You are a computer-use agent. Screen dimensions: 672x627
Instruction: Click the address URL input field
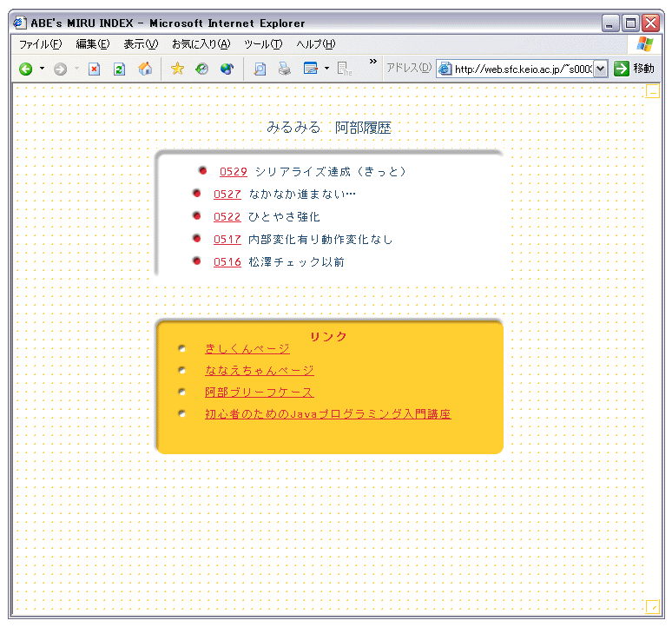point(521,69)
